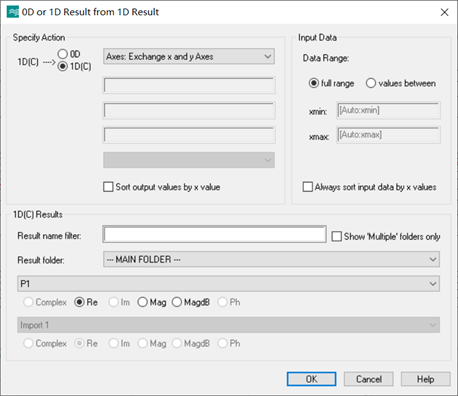Open Help for this dialog
The image size is (458, 396).
point(426,379)
